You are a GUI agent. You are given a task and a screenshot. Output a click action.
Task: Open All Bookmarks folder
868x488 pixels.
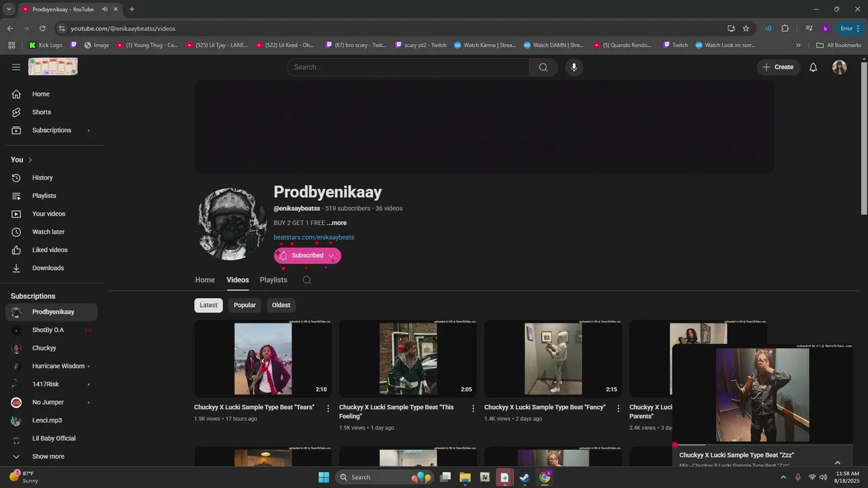(x=839, y=45)
